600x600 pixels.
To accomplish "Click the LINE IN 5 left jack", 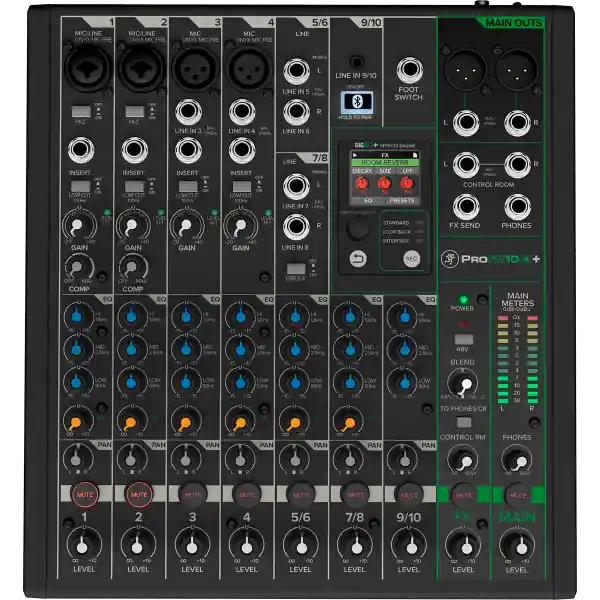I will [297, 71].
